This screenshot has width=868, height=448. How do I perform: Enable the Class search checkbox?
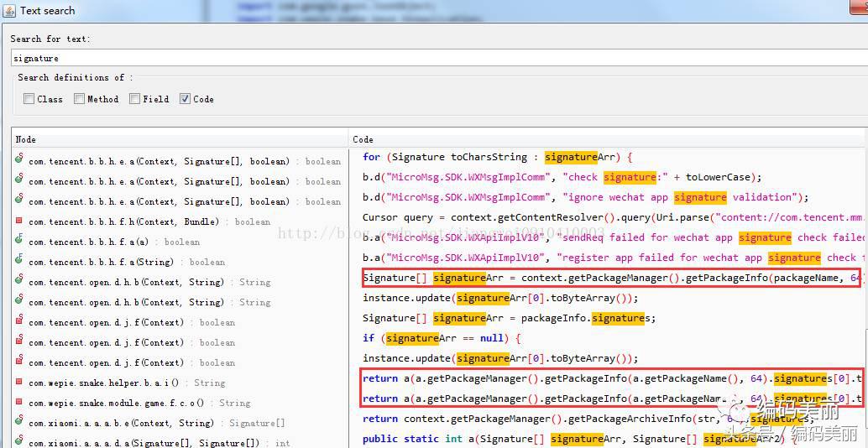click(x=29, y=99)
